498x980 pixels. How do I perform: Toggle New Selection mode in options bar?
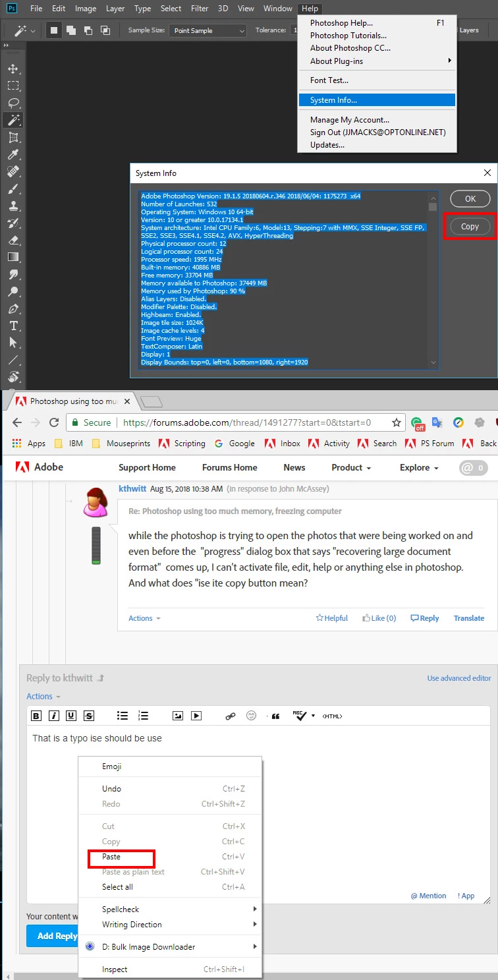[x=55, y=30]
